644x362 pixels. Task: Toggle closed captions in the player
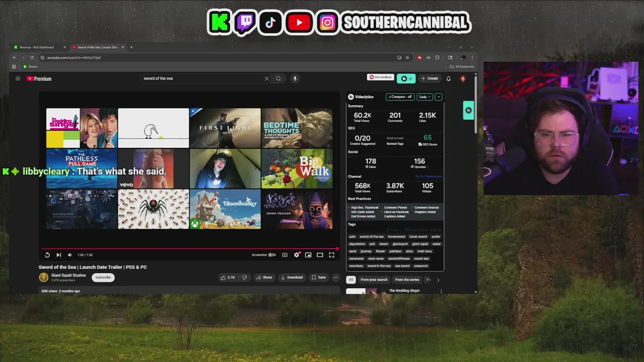click(x=285, y=255)
